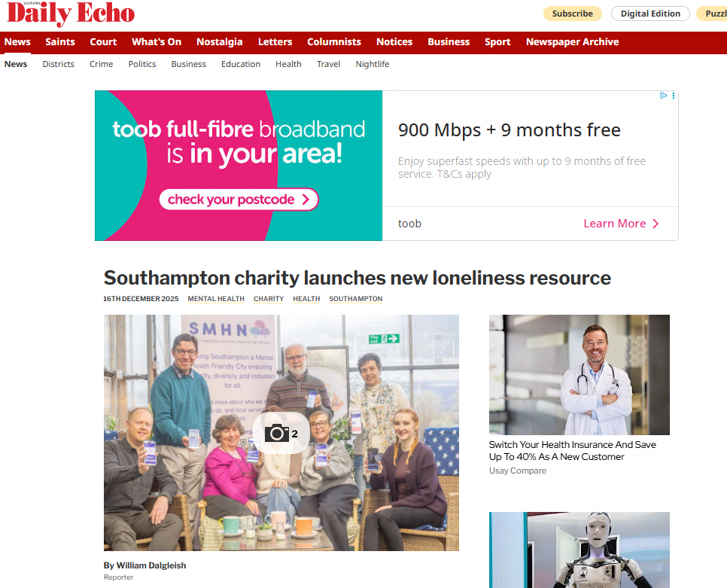Image resolution: width=727 pixels, height=588 pixels.
Task: Click the Subscribe button
Action: click(x=572, y=14)
